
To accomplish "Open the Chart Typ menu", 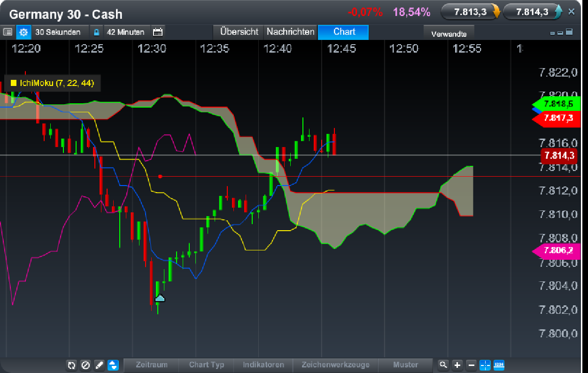I will pyautogui.click(x=207, y=365).
